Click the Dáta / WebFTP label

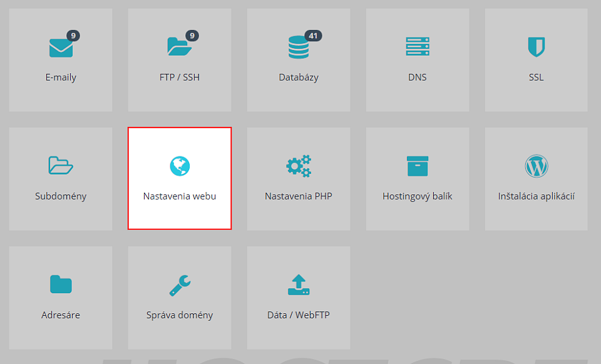[299, 315]
